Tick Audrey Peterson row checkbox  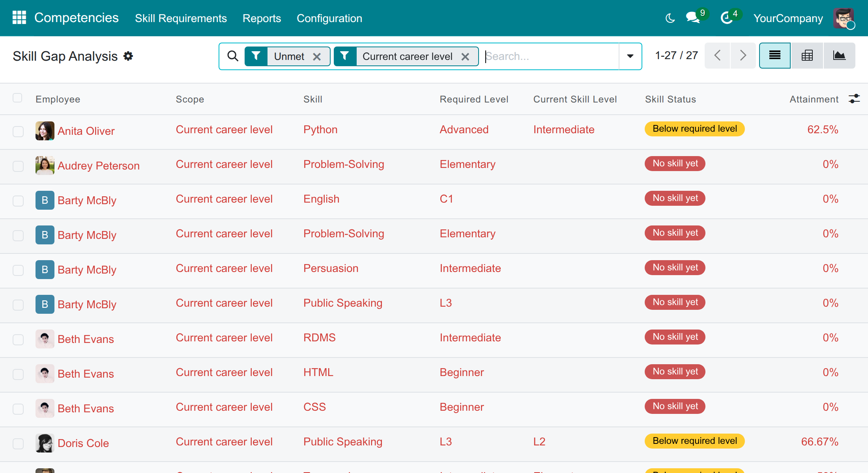pyautogui.click(x=18, y=166)
